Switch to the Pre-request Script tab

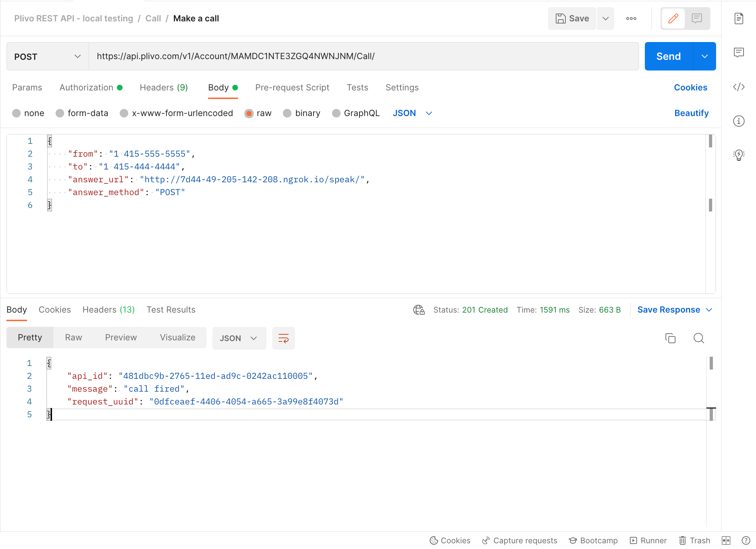292,88
